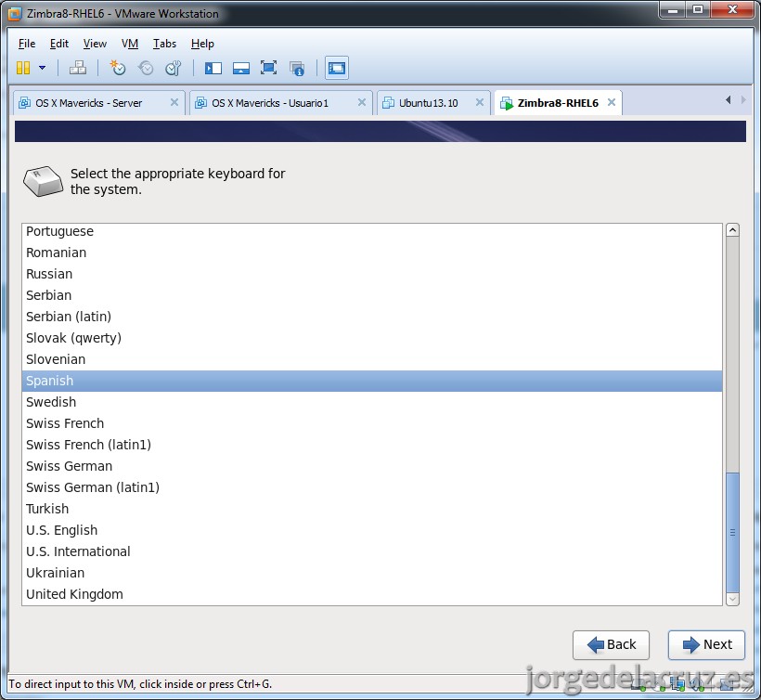Viewport: 761px width, 700px height.
Task: Select United Kingdom keyboard layout
Action: [x=372, y=594]
